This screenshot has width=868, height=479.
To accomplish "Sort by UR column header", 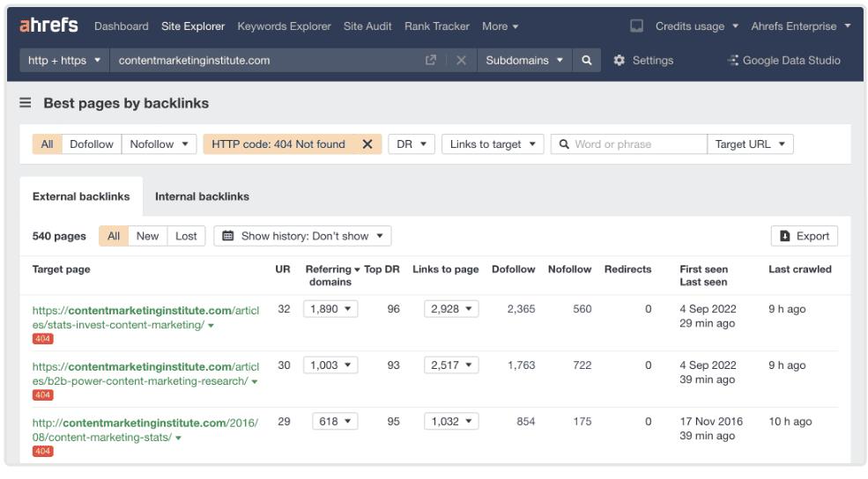I will pos(283,269).
